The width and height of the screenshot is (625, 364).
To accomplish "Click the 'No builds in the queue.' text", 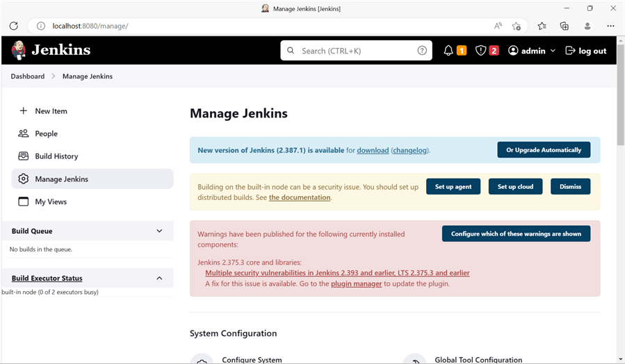I will pyautogui.click(x=40, y=249).
